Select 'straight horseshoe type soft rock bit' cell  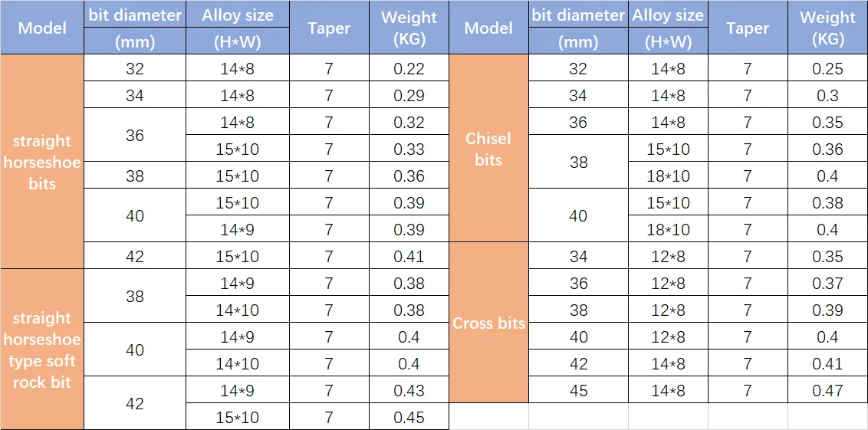(41, 350)
